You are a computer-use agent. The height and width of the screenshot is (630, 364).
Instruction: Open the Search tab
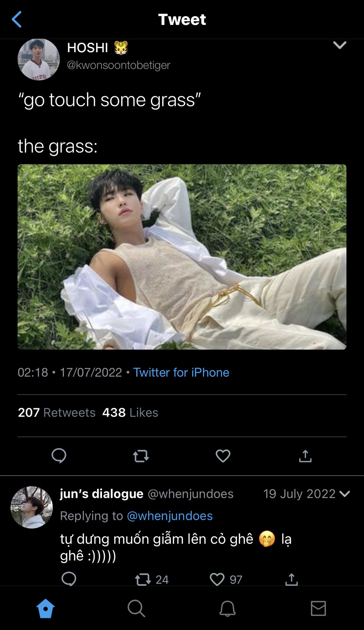[x=136, y=609]
